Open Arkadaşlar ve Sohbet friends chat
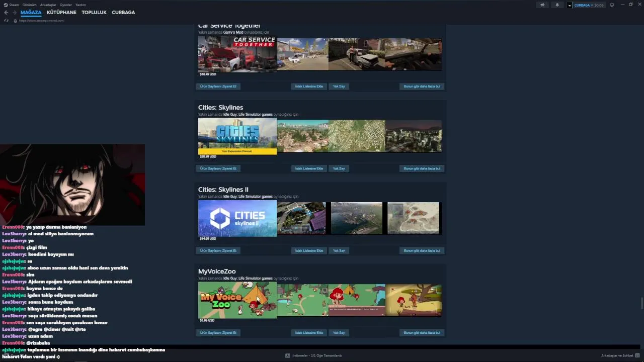Image resolution: width=644 pixels, height=362 pixels. tap(617, 355)
